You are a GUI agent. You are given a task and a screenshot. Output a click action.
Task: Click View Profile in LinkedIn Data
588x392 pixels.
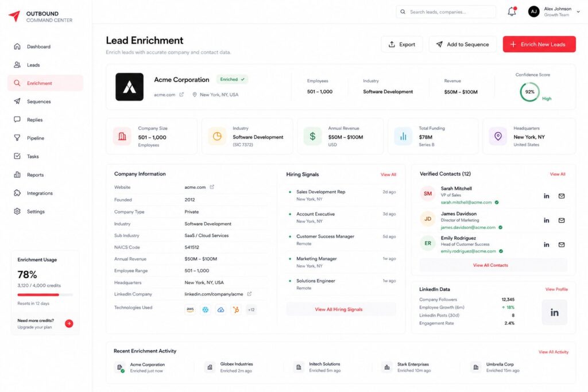[556, 289]
